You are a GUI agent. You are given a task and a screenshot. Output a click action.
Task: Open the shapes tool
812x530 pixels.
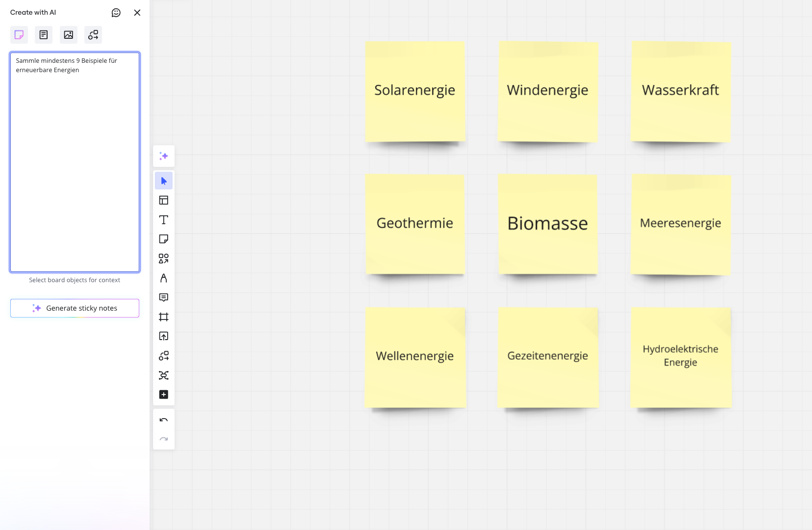pyautogui.click(x=164, y=259)
